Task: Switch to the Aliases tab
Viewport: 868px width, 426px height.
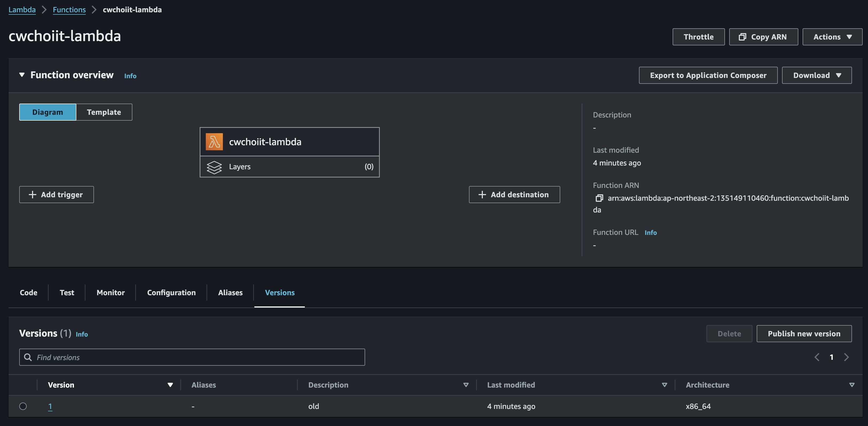Action: [230, 293]
